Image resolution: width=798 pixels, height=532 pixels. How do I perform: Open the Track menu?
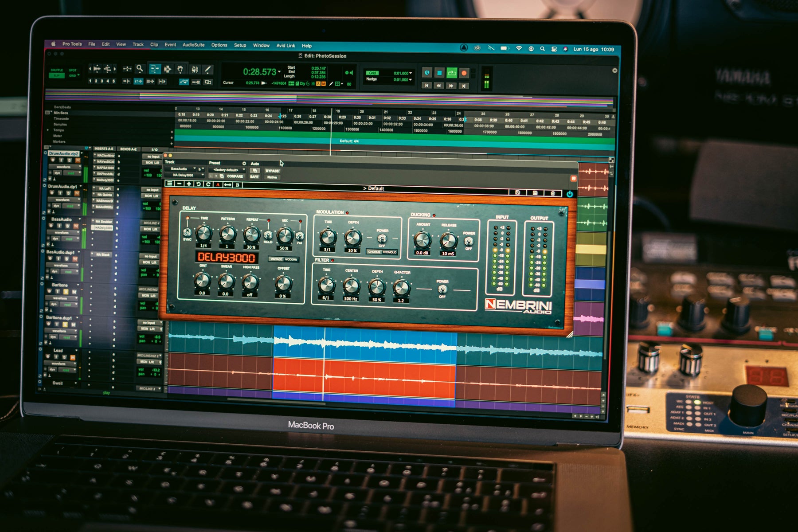138,44
